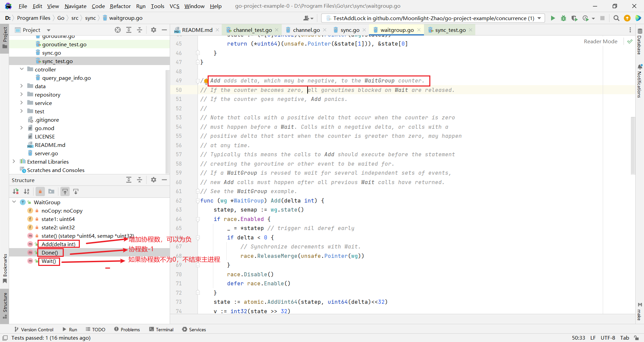The height and width of the screenshot is (342, 644).
Task: Expand all in the Project panel
Action: [x=129, y=30]
